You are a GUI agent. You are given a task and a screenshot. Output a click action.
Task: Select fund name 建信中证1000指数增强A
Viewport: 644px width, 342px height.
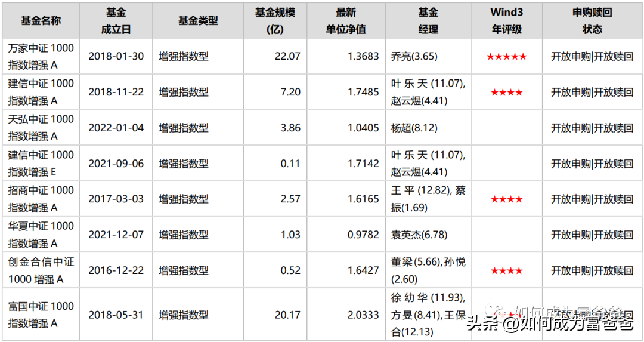click(x=41, y=92)
